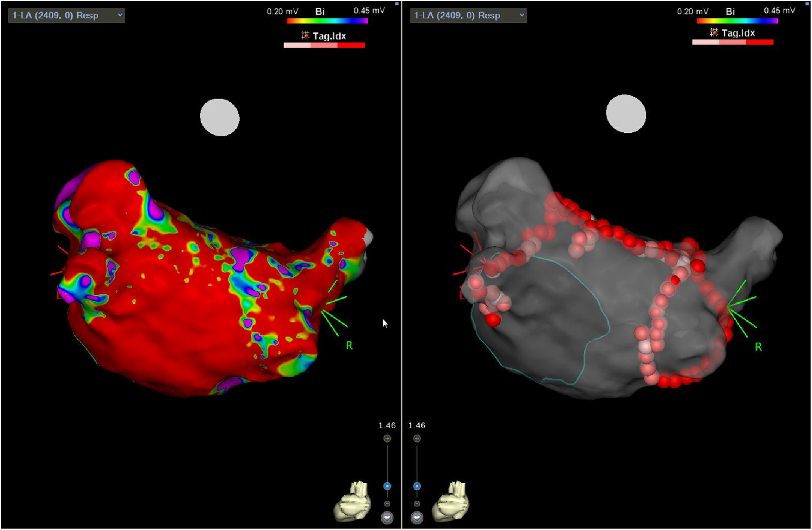Click the 0.45 mV upper threshold in right pane
Viewport: 812px width, 530px height.
(779, 11)
